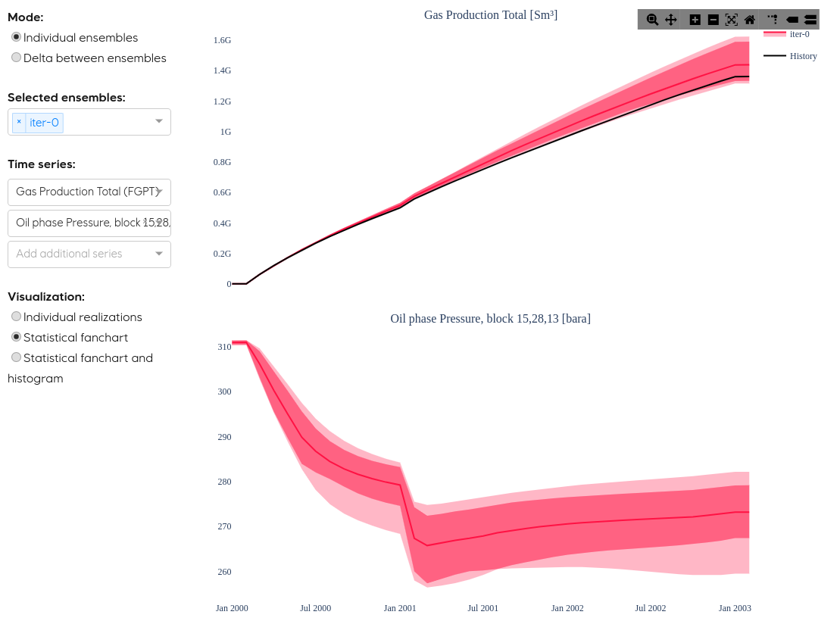Select Delta between ensembles mode

pyautogui.click(x=16, y=58)
